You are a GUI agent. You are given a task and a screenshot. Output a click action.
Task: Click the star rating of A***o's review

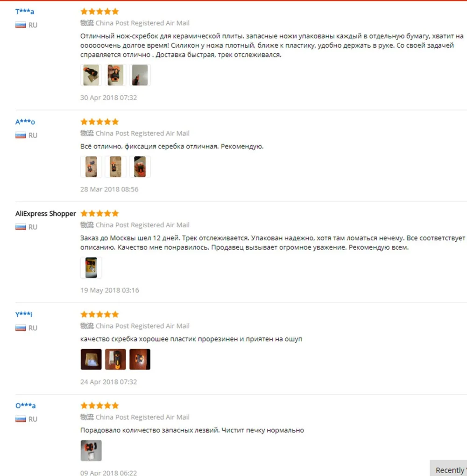[99, 122]
